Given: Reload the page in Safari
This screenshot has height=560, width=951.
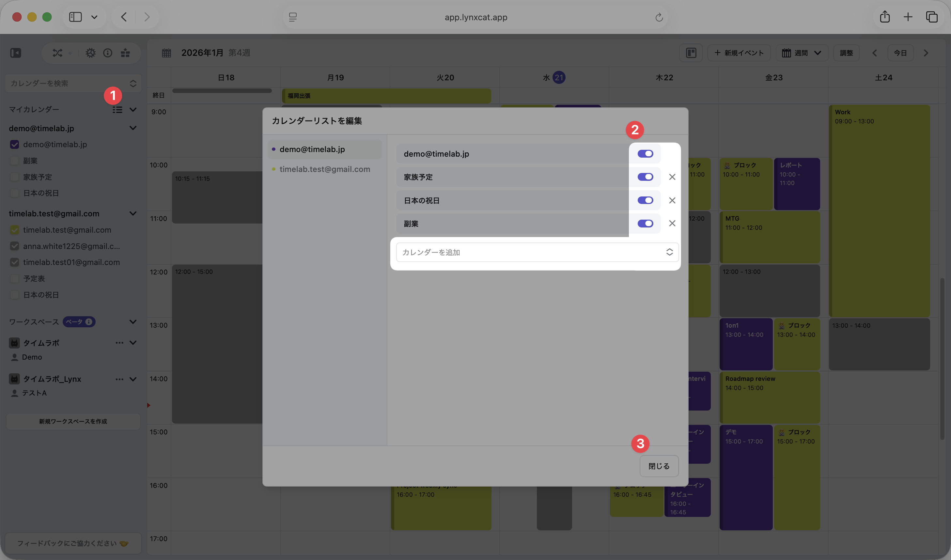Looking at the screenshot, I should coord(659,17).
